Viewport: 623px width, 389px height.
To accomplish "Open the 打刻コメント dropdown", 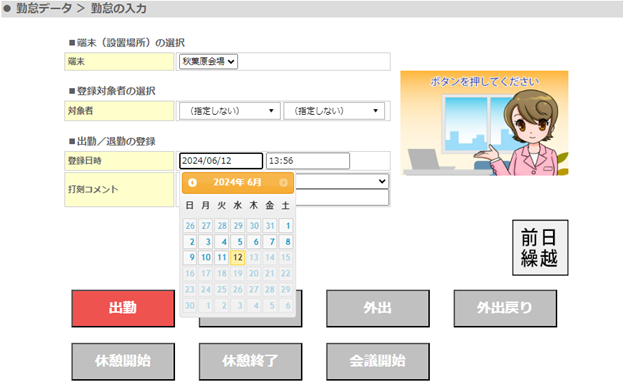I will pos(342,181).
